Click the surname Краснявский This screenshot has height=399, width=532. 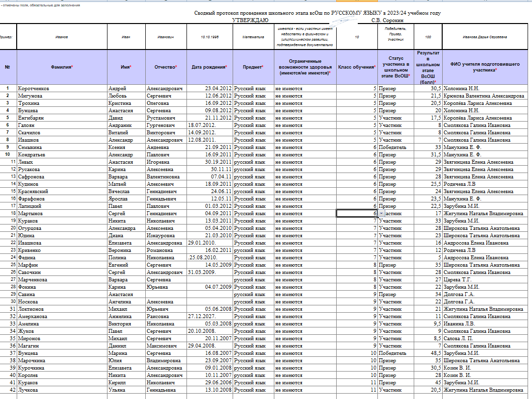pos(33,192)
